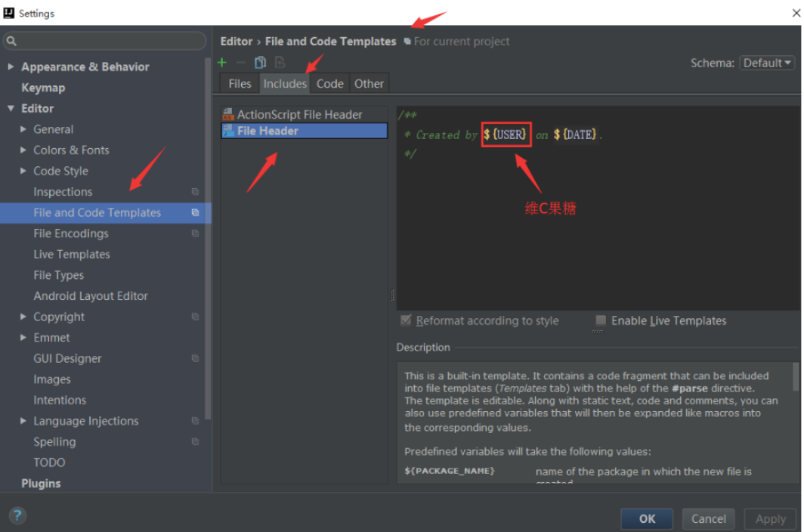Screen dimensions: 804x532
Task: Open File Types settings
Action: point(58,275)
